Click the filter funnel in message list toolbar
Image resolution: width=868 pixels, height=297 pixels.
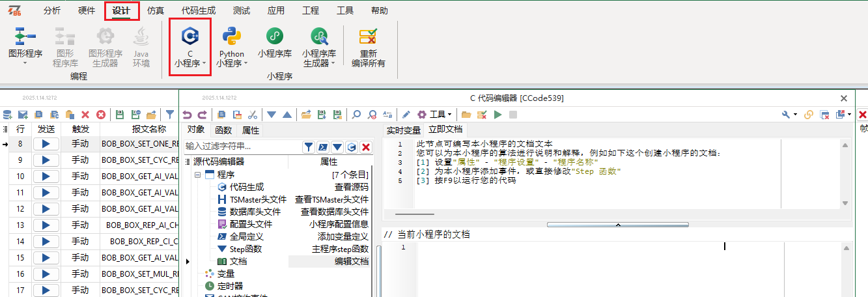tap(170, 115)
